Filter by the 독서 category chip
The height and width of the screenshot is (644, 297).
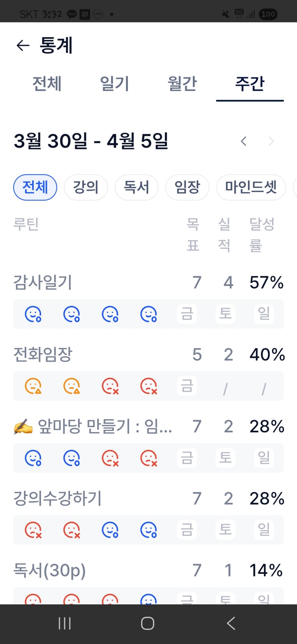click(137, 187)
